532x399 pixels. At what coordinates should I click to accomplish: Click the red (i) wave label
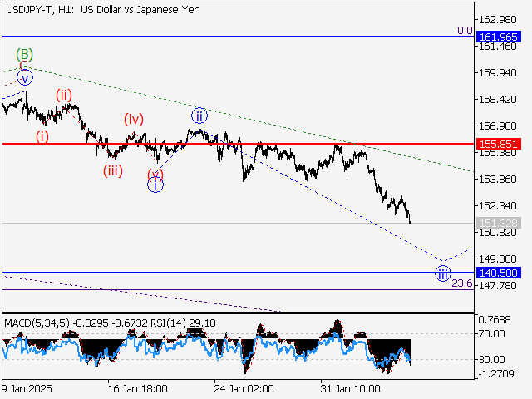tap(42, 135)
